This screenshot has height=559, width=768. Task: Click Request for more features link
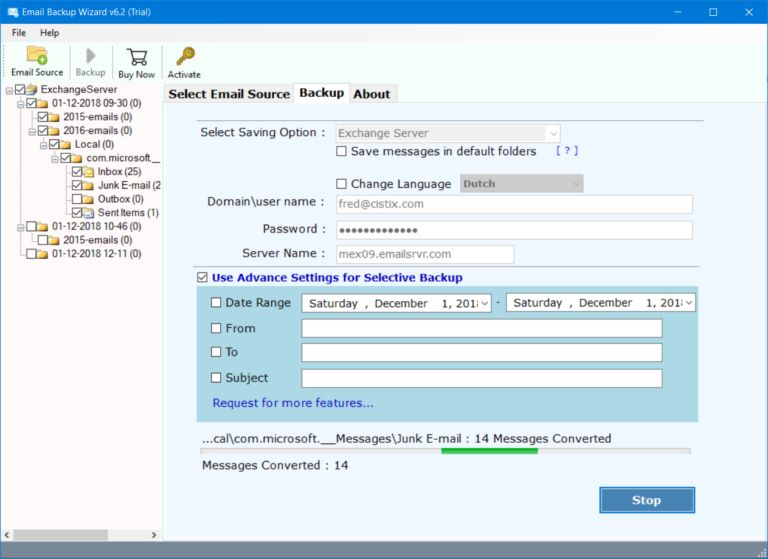[x=293, y=403]
